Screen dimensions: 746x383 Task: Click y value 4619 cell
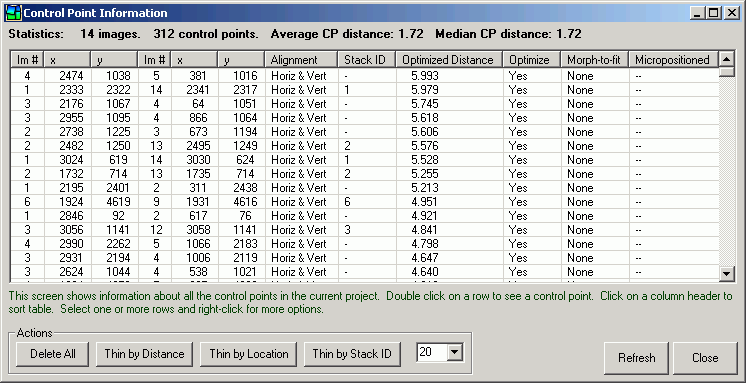point(117,202)
